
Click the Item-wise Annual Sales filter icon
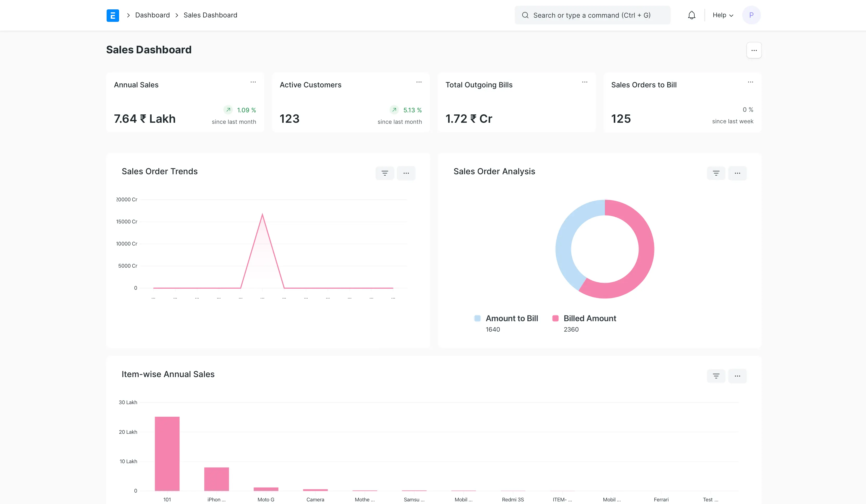(716, 376)
